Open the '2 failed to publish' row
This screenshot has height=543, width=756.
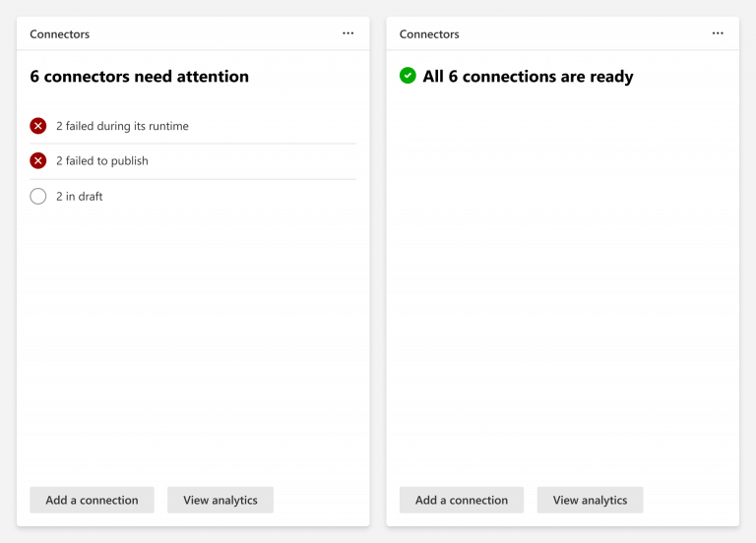coord(193,161)
